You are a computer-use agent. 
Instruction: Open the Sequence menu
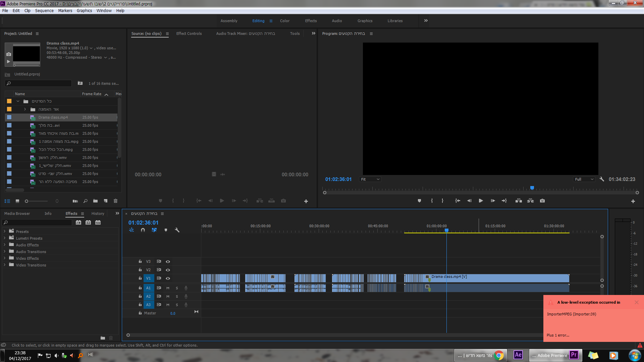click(x=44, y=11)
